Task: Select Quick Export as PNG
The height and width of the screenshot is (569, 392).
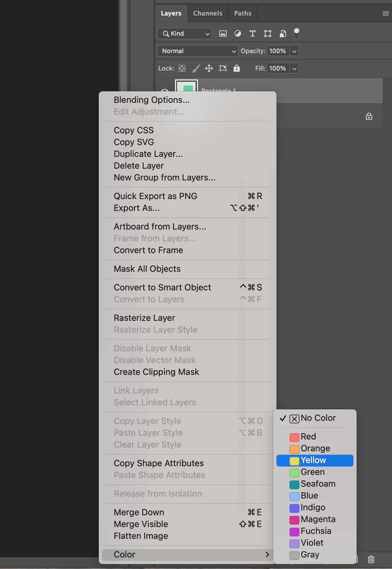Action: tap(188, 196)
